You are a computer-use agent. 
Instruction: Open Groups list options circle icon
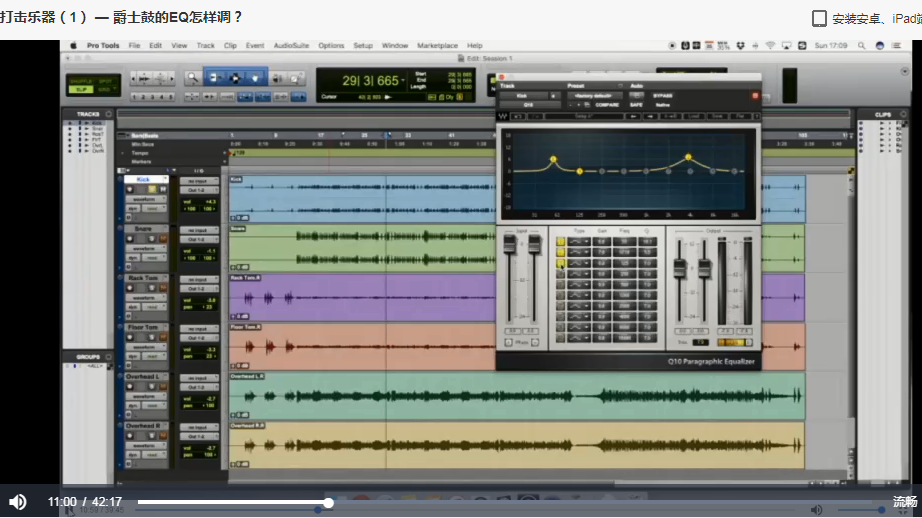click(x=108, y=357)
